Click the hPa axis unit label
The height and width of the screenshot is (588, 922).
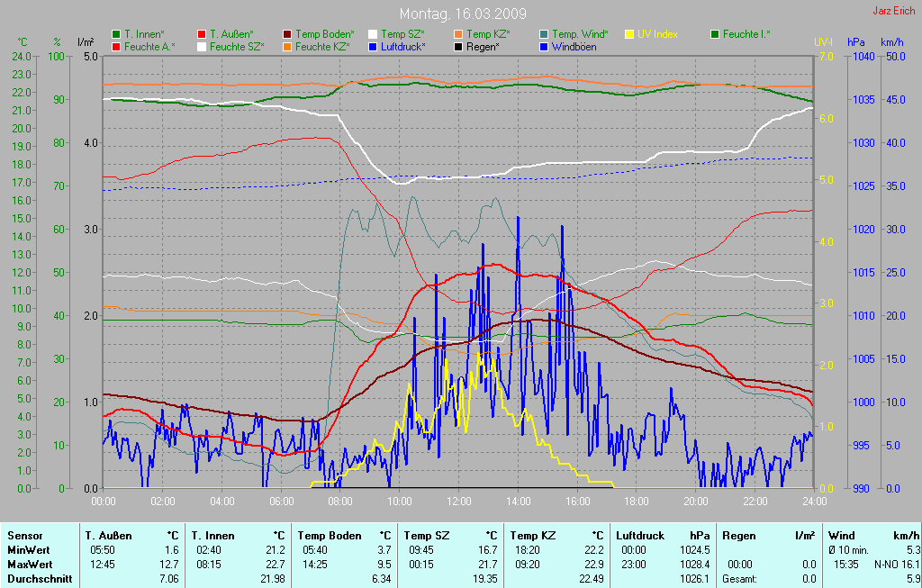(856, 42)
